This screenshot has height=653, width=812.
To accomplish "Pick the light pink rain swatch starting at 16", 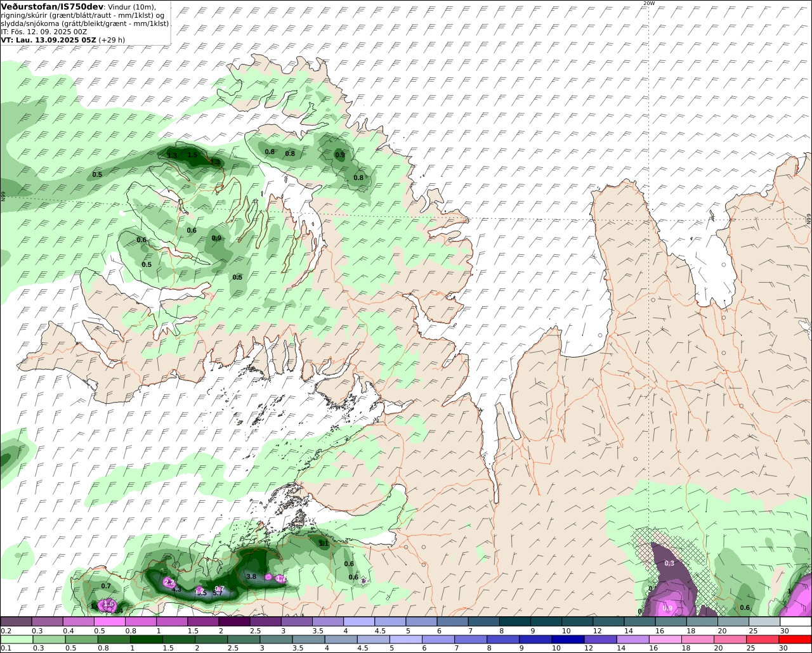I will click(x=665, y=639).
